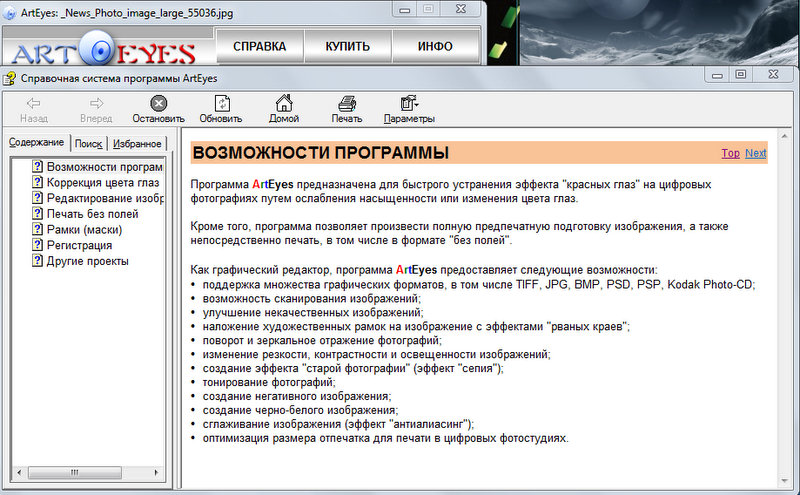Click help page icon beside Рамки (маски)
The width and height of the screenshot is (800, 495).
[37, 230]
